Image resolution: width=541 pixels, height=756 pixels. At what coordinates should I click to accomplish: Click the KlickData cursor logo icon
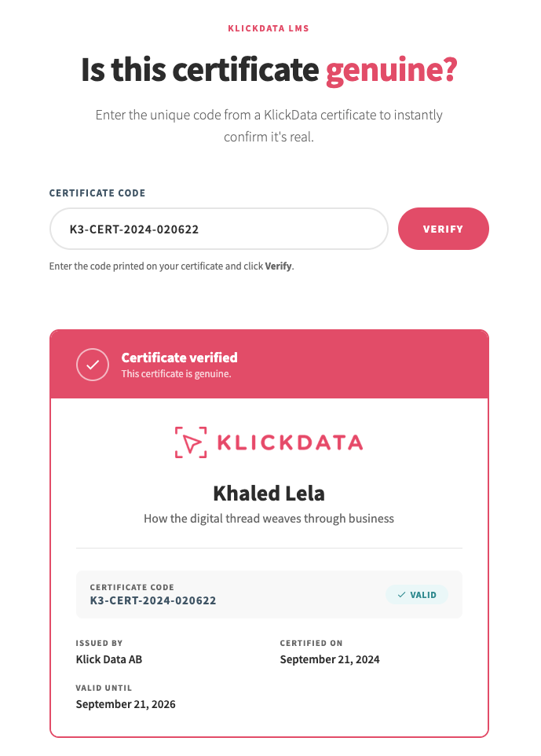(191, 442)
